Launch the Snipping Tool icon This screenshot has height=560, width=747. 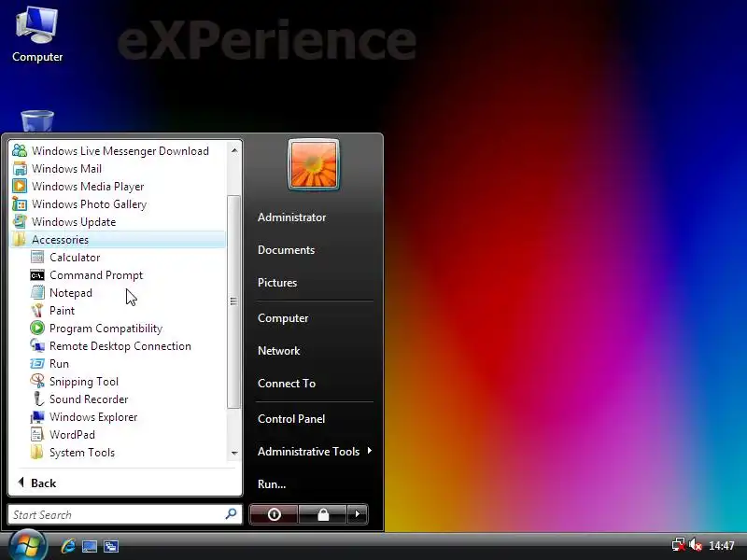(x=37, y=382)
